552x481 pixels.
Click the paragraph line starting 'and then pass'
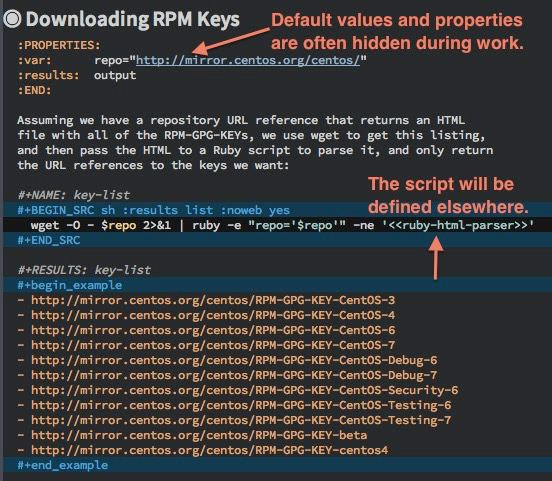point(255,150)
